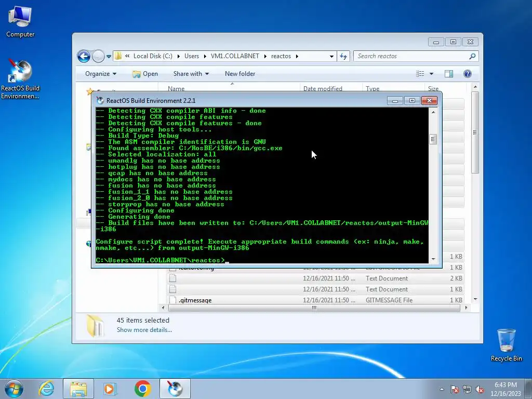532x399 pixels.
Task: Create a New folder from the toolbar
Action: [240, 74]
